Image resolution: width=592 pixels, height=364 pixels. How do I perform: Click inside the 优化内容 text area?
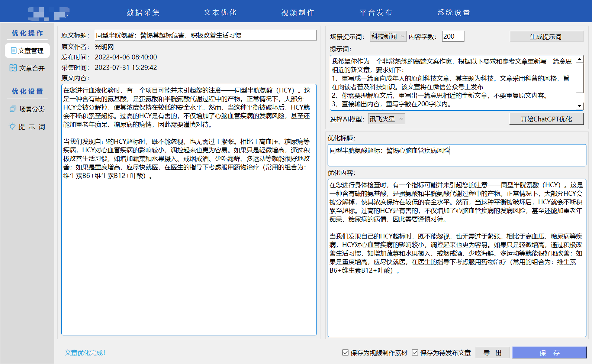457,258
